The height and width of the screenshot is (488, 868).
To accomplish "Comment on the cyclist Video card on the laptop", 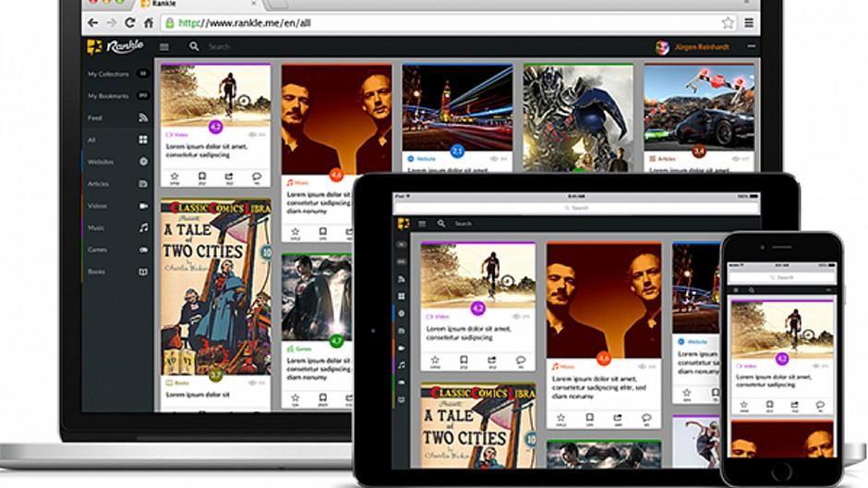I will (x=257, y=177).
